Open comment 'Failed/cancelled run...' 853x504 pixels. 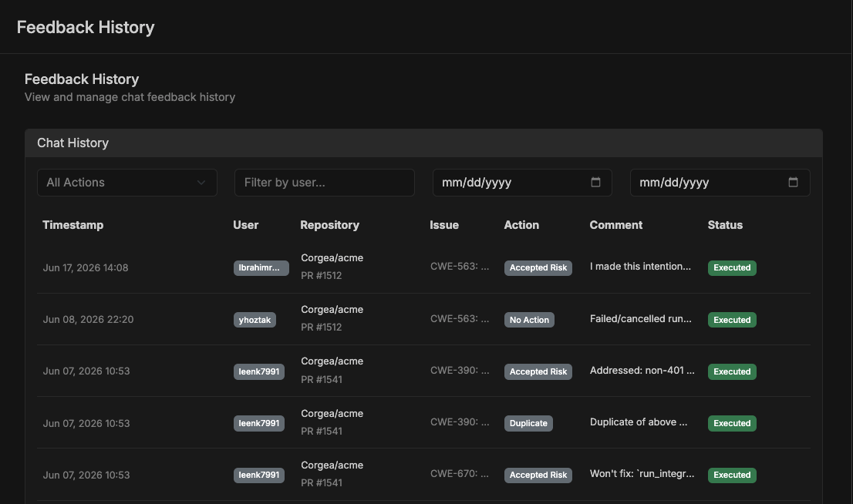(641, 318)
